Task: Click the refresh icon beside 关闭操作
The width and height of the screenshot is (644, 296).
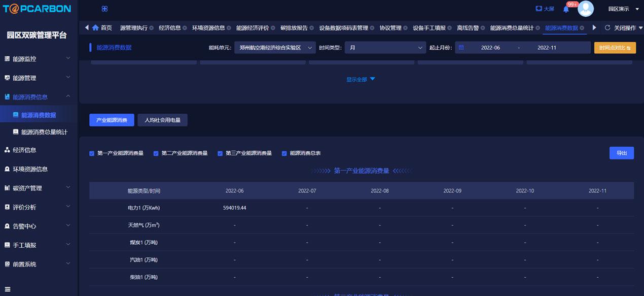Action: pyautogui.click(x=607, y=28)
